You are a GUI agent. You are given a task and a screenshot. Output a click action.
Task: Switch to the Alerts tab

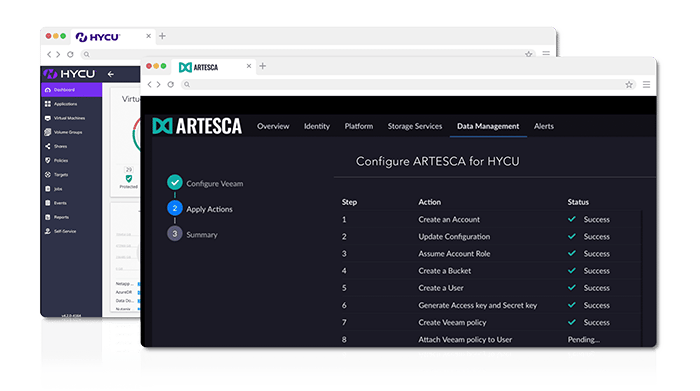click(x=543, y=126)
